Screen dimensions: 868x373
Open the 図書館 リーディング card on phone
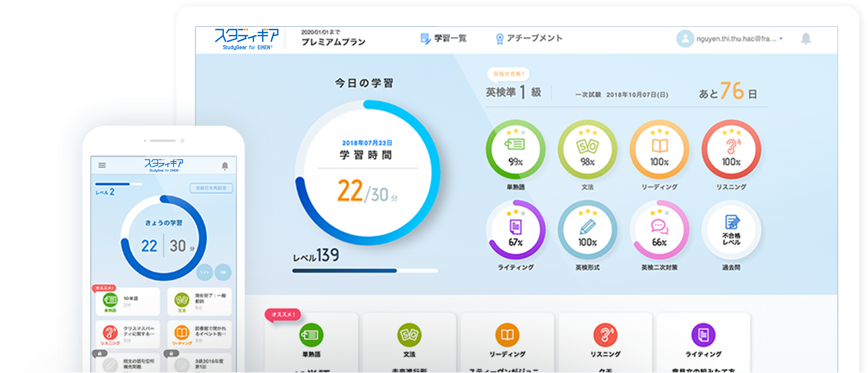[x=200, y=334]
